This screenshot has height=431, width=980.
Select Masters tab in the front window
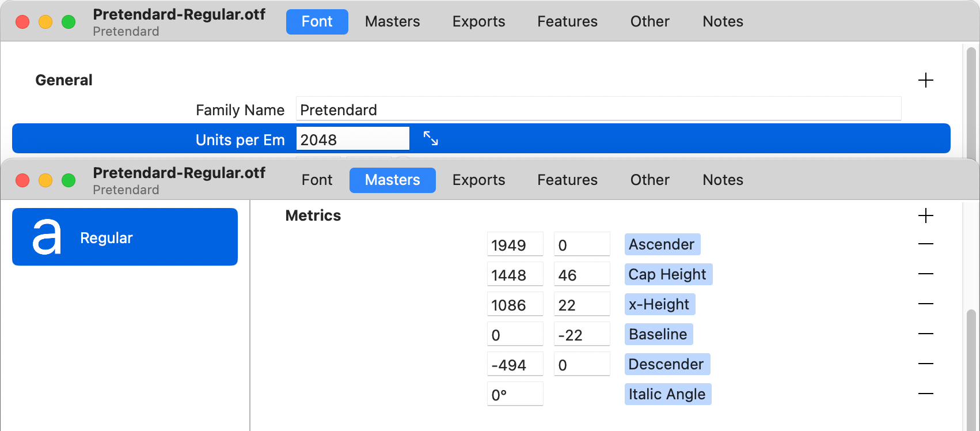393,180
